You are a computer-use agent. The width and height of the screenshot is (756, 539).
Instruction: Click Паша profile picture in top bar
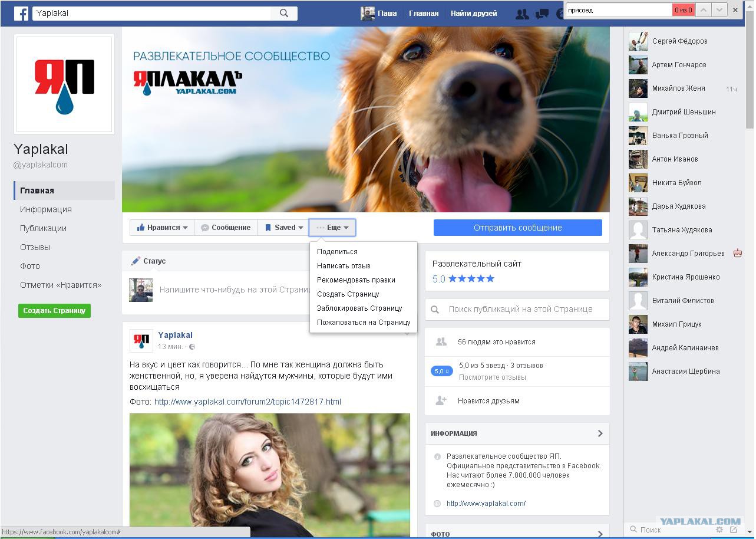pyautogui.click(x=368, y=13)
